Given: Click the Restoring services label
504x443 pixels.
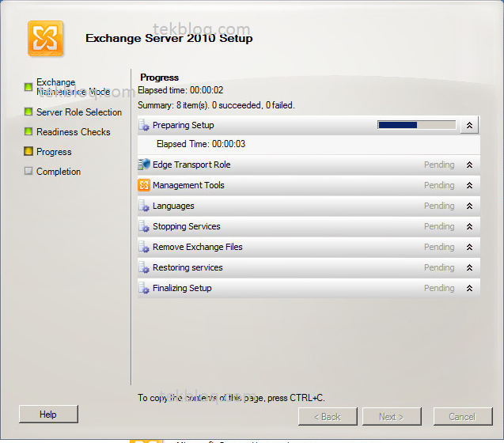Looking at the screenshot, I should (x=188, y=267).
